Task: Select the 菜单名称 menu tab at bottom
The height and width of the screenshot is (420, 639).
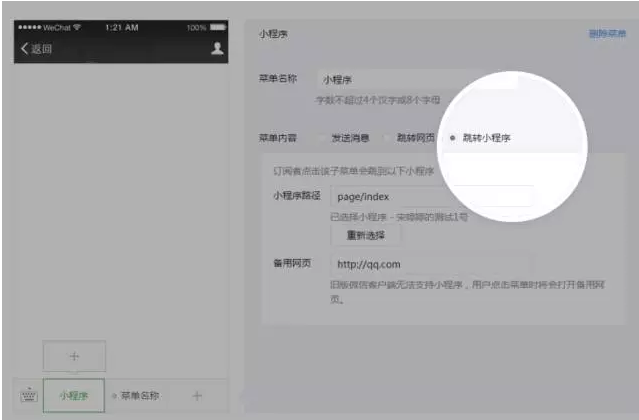Action: pos(139,396)
